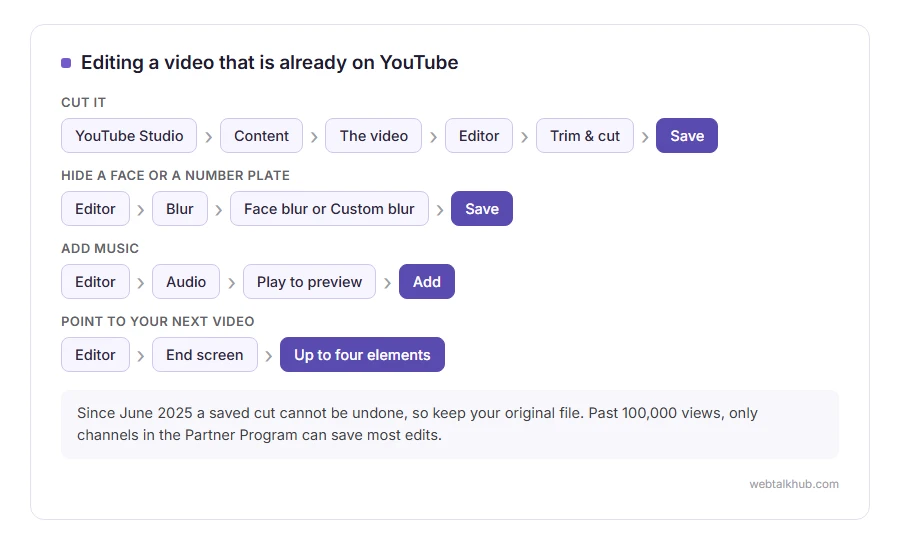Select the Trim & cut chip
Viewport: 900px width, 541px height.
(585, 136)
